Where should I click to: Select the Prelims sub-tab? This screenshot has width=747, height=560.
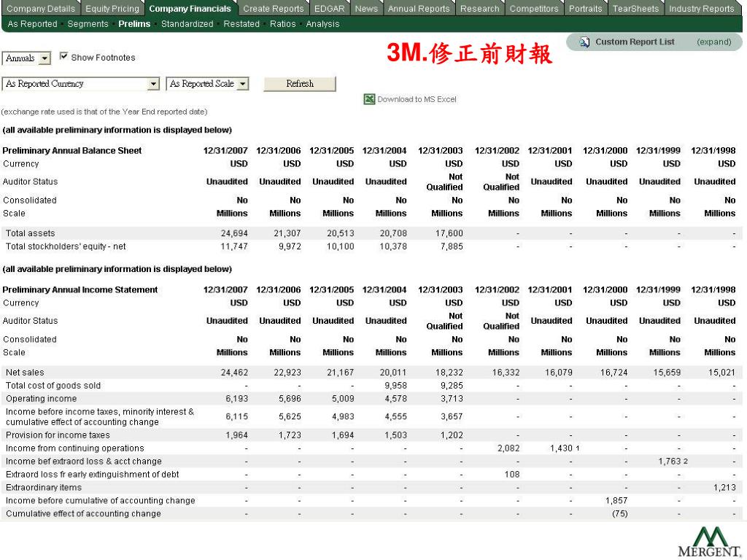point(134,24)
